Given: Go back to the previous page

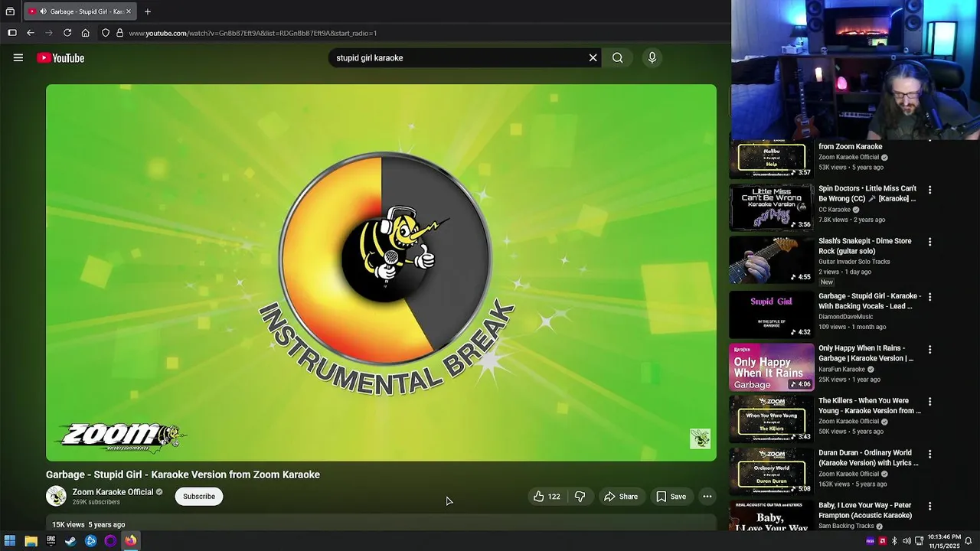Looking at the screenshot, I should click(31, 33).
